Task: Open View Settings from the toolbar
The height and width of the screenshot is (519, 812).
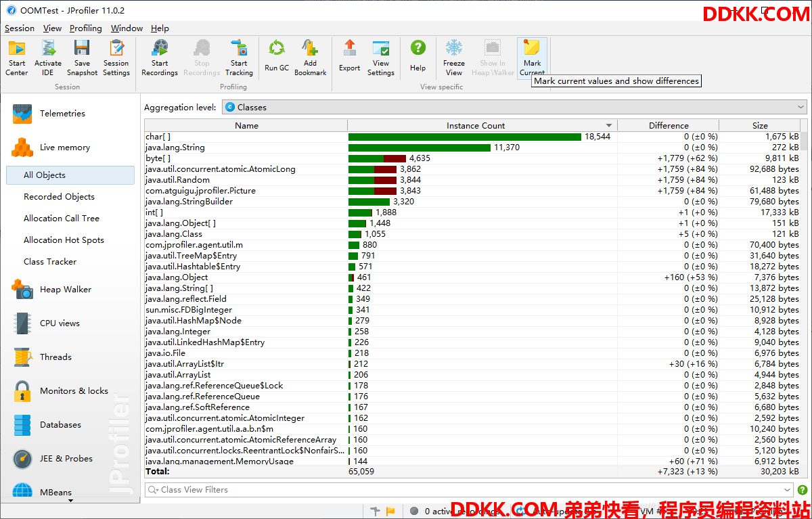Action: coord(381,58)
